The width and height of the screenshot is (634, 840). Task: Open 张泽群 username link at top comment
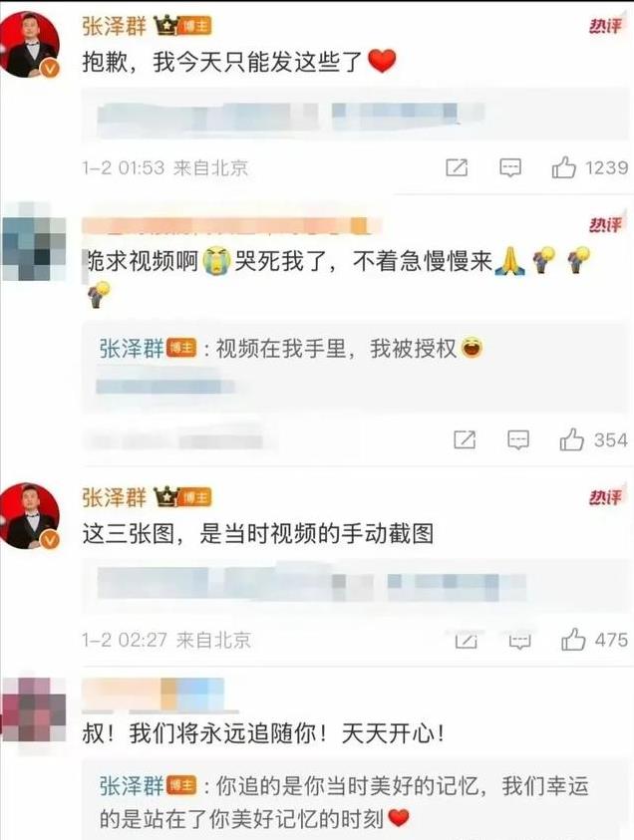tap(114, 26)
